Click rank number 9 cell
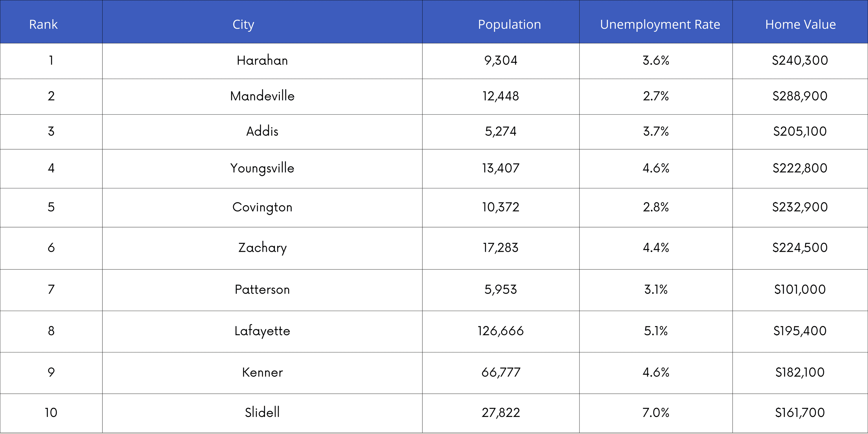 tap(51, 372)
